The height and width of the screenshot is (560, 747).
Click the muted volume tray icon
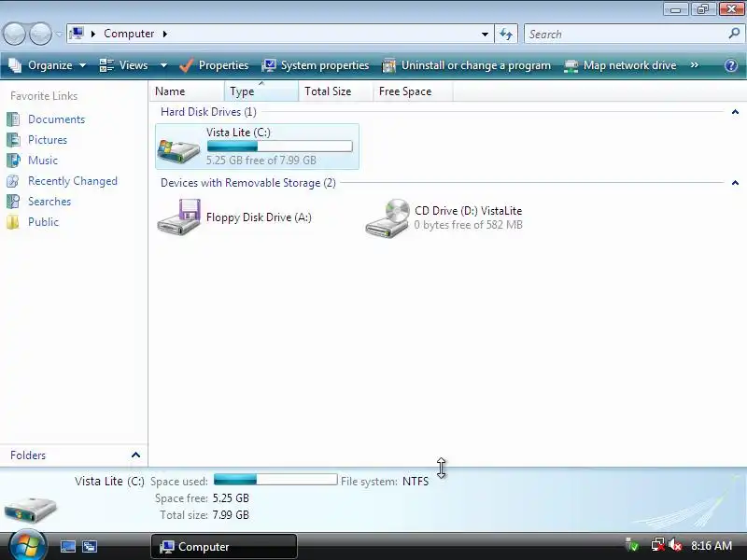pos(674,545)
